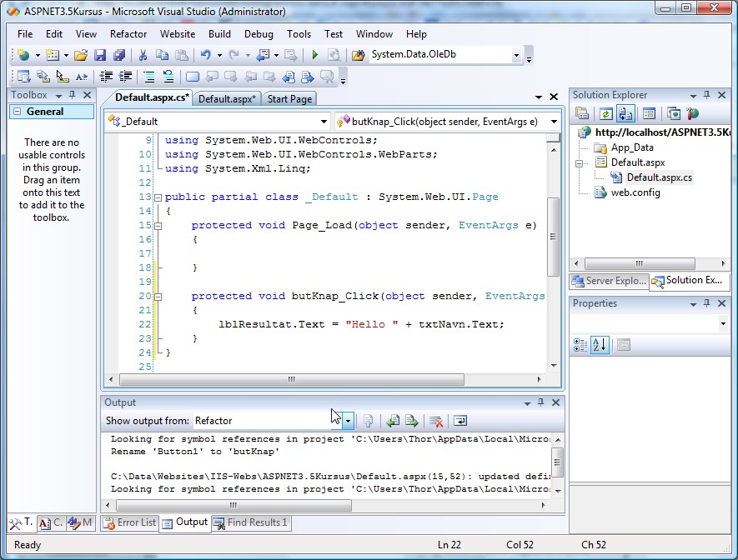Clear all output with the red X icon

point(436,421)
